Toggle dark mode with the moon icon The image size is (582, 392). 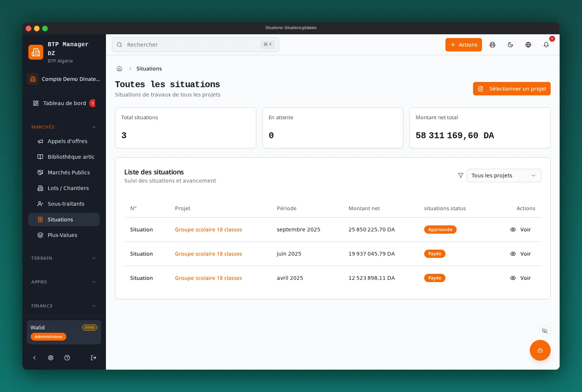coord(510,45)
